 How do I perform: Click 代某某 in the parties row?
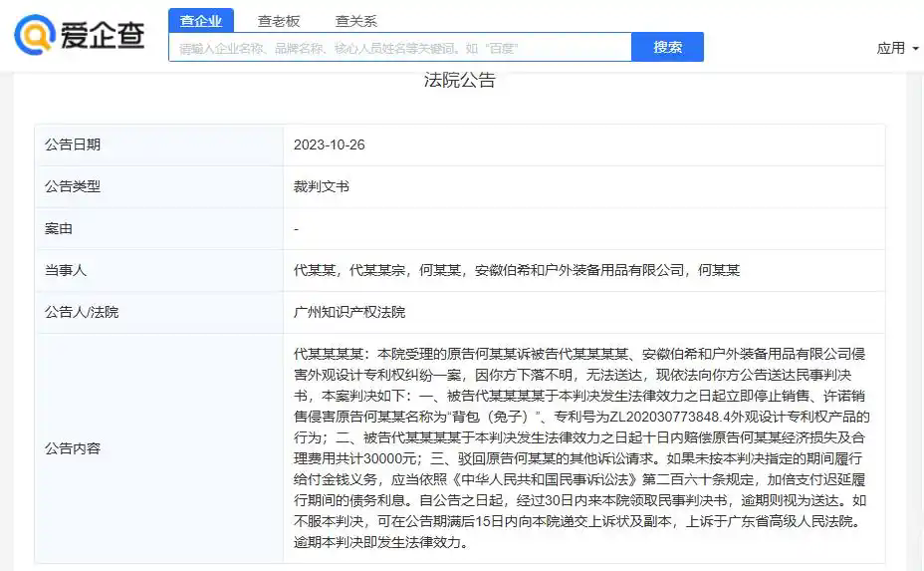[314, 271]
